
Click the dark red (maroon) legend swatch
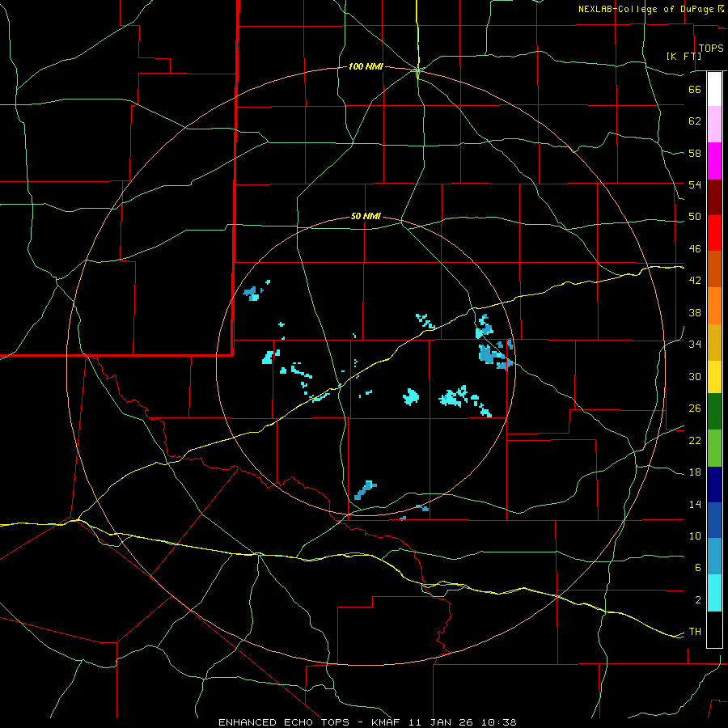point(714,197)
